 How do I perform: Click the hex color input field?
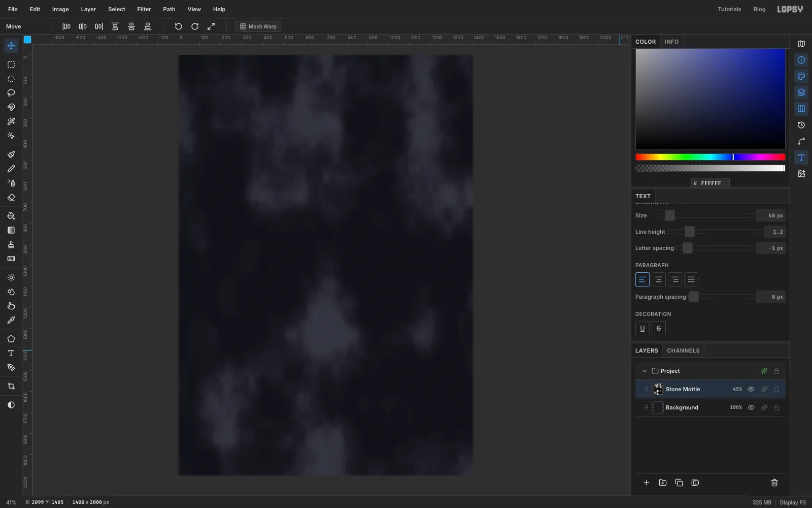[710, 183]
